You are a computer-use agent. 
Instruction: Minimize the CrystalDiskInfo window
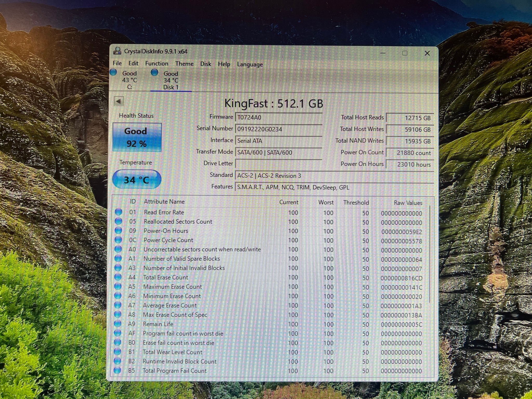coord(383,53)
